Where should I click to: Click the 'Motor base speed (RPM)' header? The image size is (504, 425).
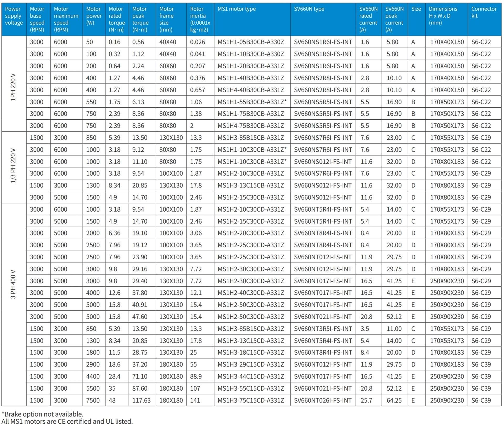pyautogui.click(x=38, y=19)
